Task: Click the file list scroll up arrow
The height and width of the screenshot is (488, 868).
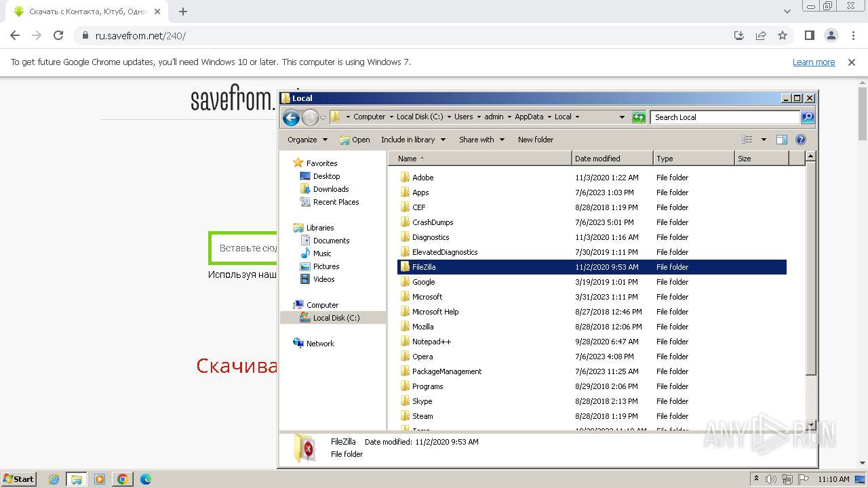Action: tap(810, 157)
